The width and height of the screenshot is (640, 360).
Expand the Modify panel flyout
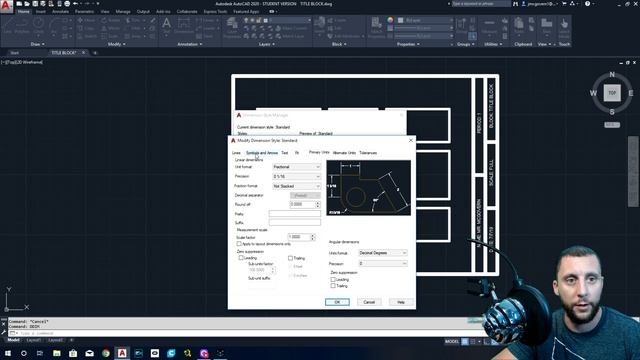[116, 44]
